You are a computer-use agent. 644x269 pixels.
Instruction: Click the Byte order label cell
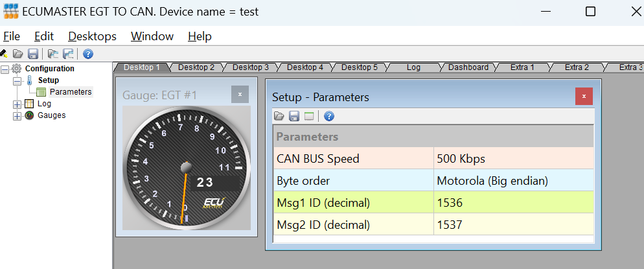pyautogui.click(x=354, y=180)
